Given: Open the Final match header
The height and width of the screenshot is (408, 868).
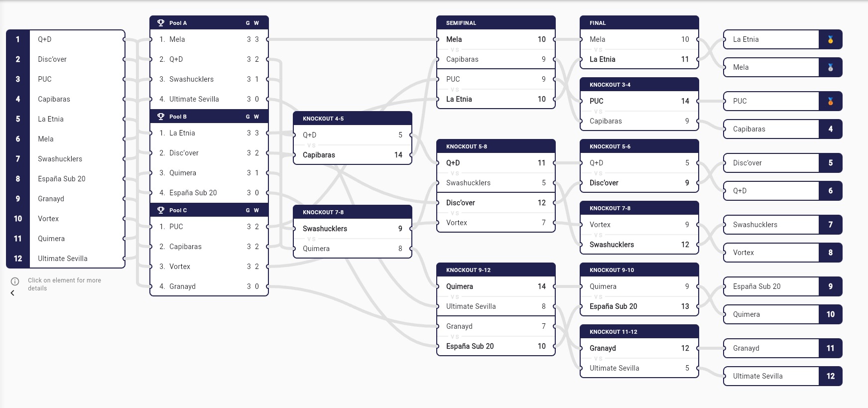Looking at the screenshot, I should click(x=639, y=23).
